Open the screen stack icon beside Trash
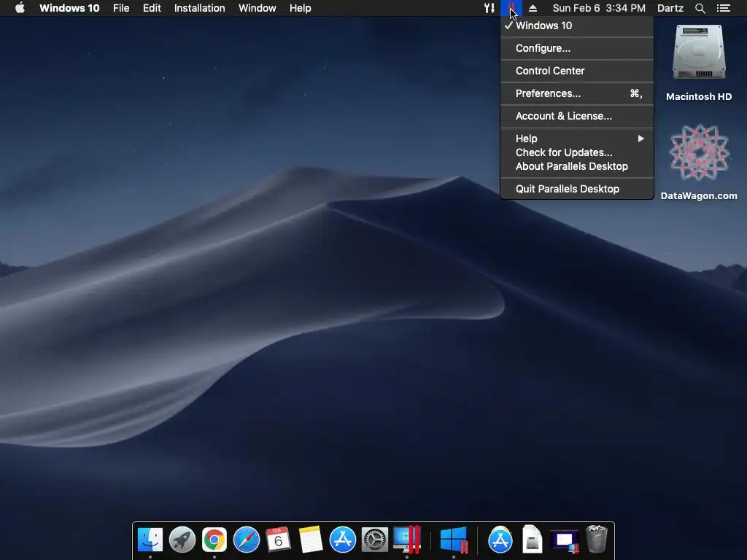 [x=565, y=541]
